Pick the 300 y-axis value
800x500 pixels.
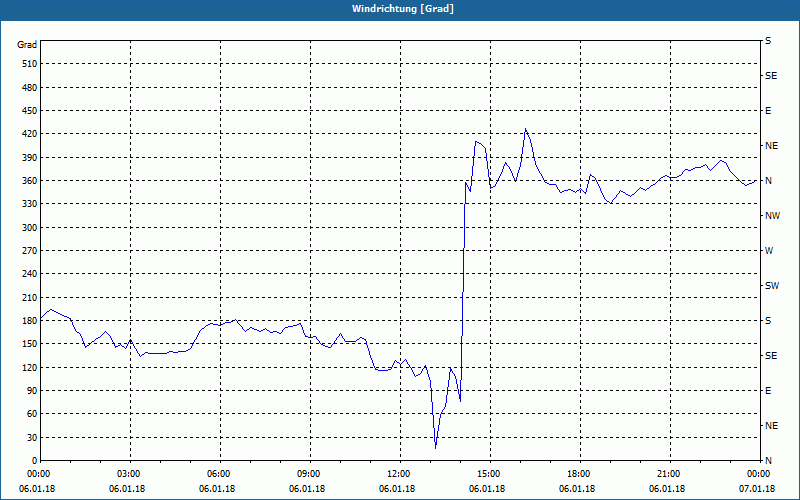[x=30, y=228]
